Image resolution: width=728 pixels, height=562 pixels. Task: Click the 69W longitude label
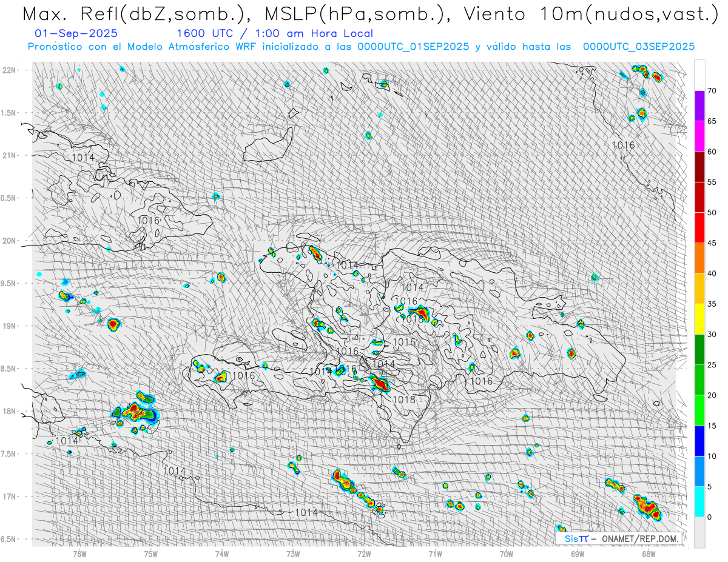(x=577, y=553)
